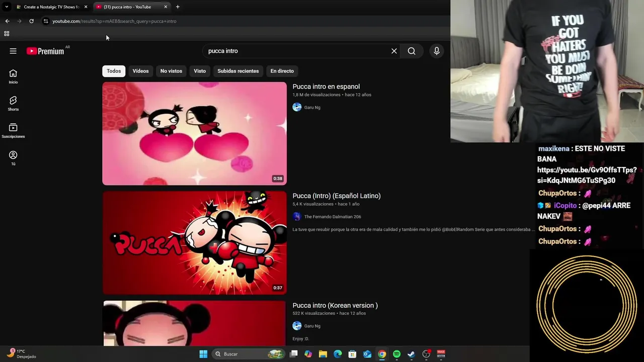Click the taskbar Buscar search box

click(249, 354)
